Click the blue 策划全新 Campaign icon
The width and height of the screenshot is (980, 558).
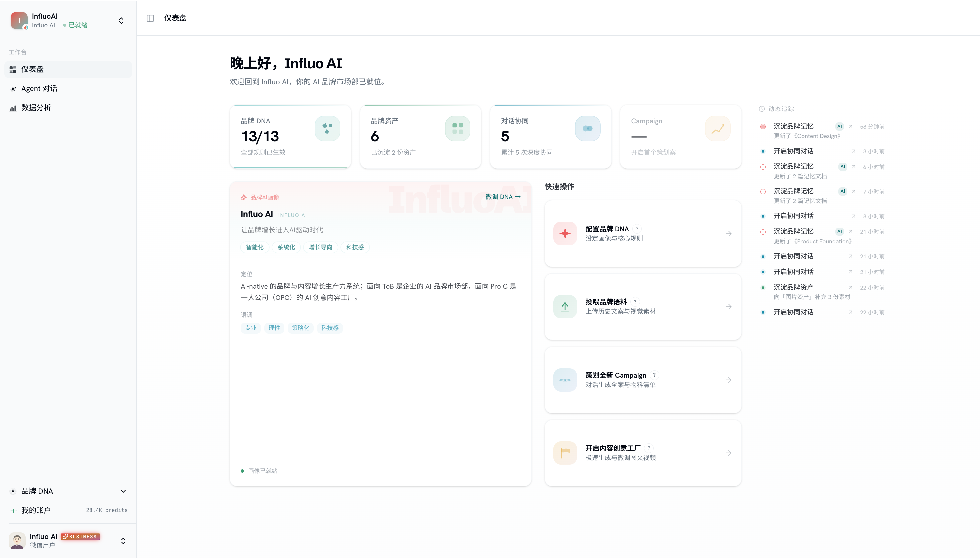pos(565,380)
